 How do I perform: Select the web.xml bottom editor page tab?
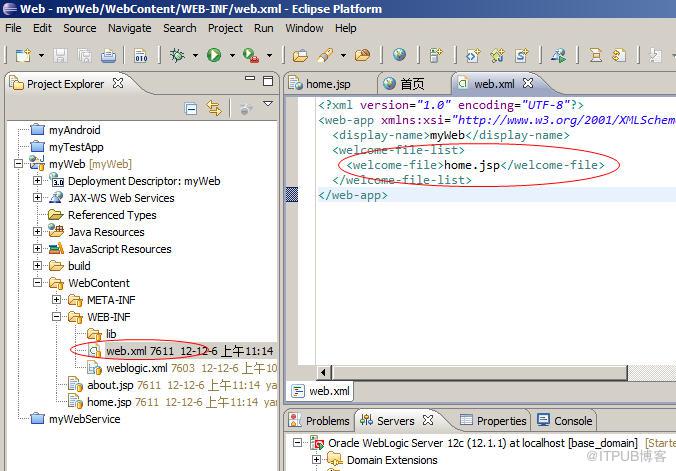(x=320, y=391)
